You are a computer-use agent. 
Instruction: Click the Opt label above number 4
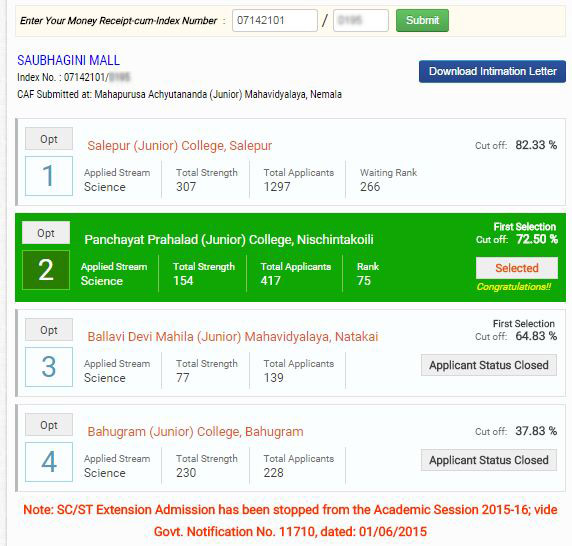pyautogui.click(x=49, y=425)
